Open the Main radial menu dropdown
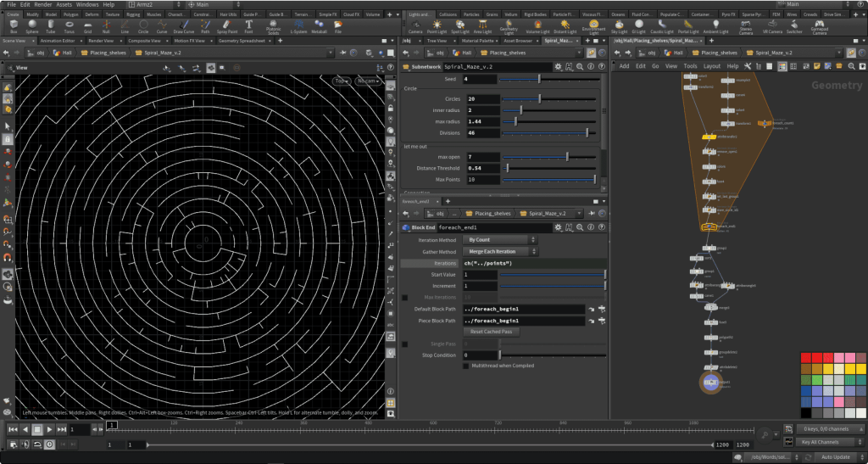 click(214, 4)
